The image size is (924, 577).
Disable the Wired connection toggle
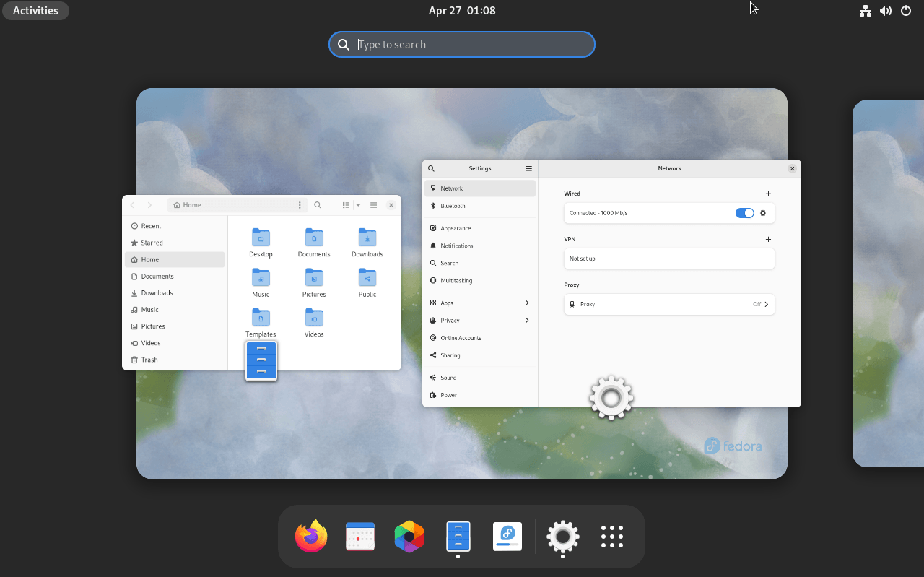tap(744, 213)
